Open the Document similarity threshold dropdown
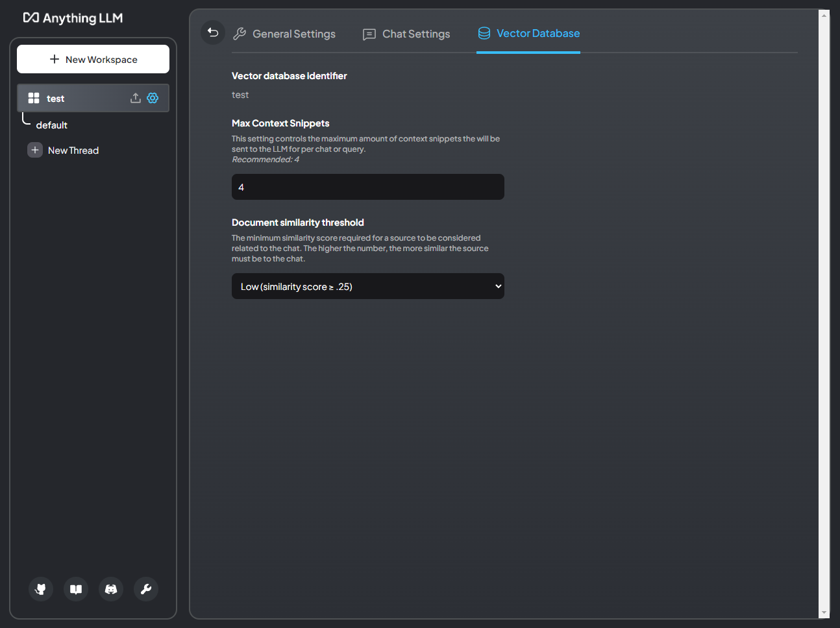Image resolution: width=840 pixels, height=628 pixels. click(368, 286)
